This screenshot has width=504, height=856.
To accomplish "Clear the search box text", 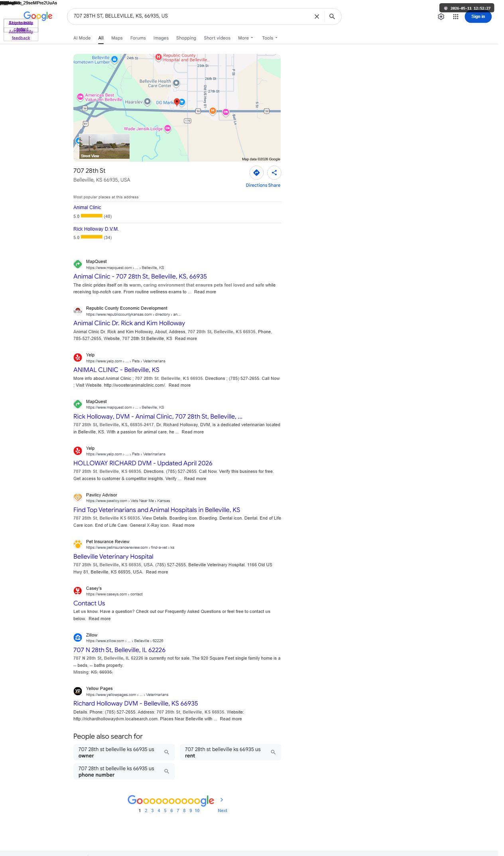I will click(317, 16).
